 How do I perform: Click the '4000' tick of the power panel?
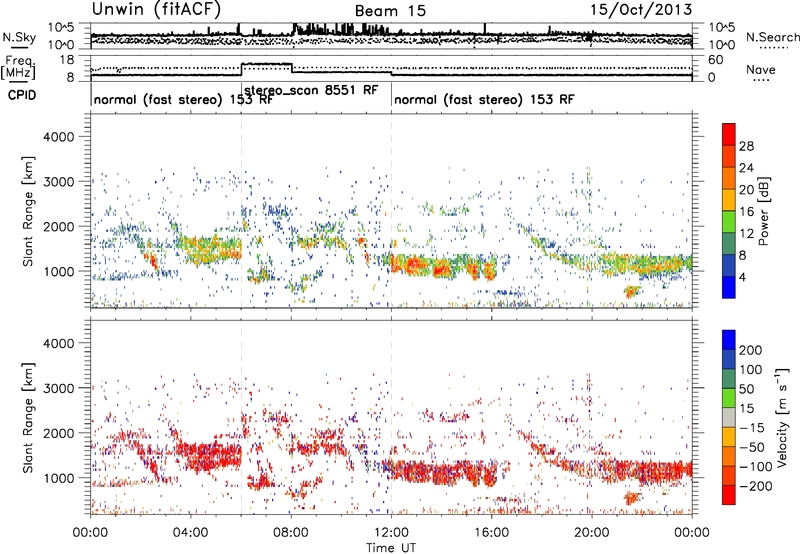[x=58, y=137]
